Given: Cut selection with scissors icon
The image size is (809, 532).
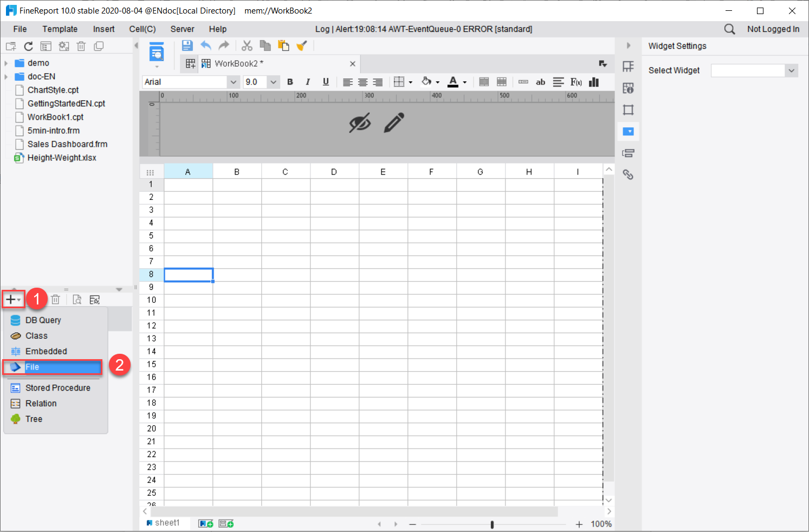Looking at the screenshot, I should (247, 46).
